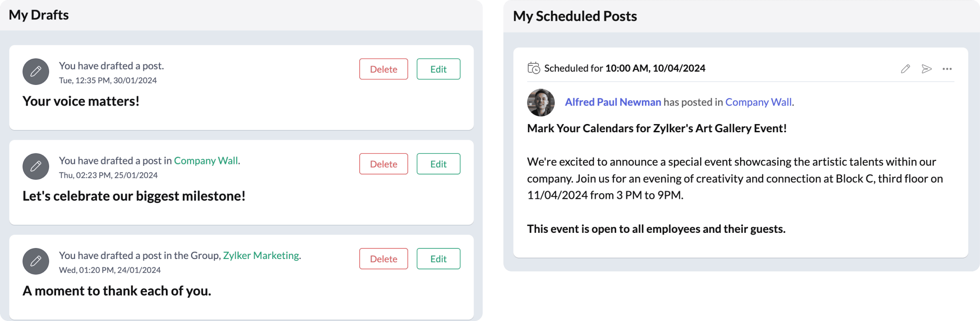This screenshot has height=321, width=980.
Task: Open the Zylker Marketing group link
Action: coord(261,255)
